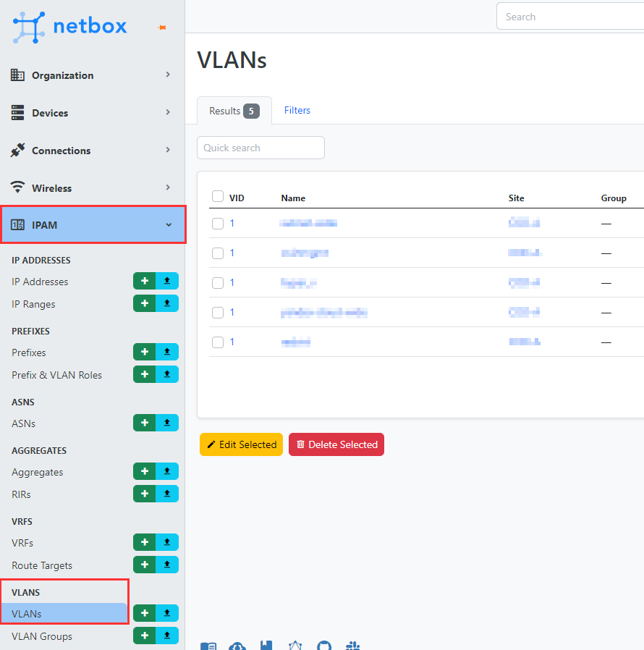Click the Edit Selected button
644x650 pixels.
click(x=241, y=444)
